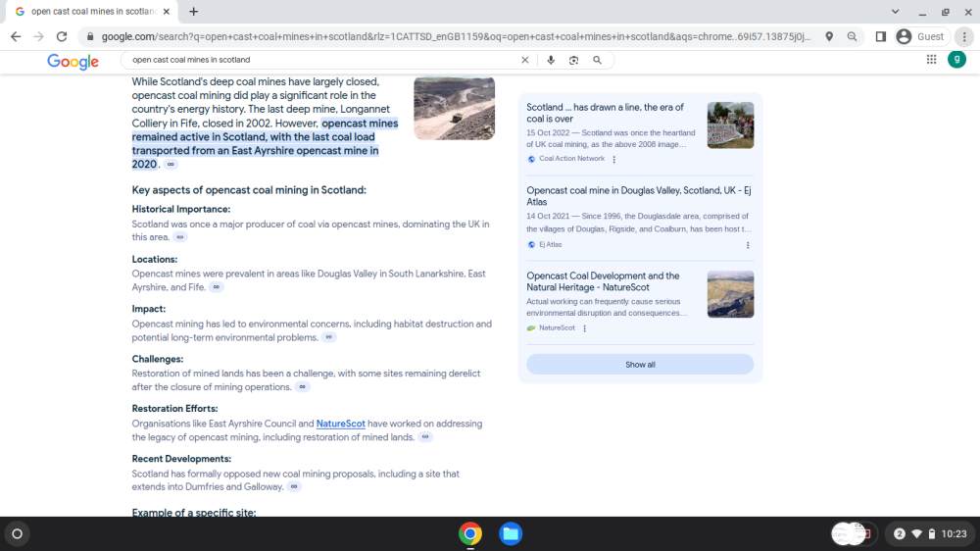Restore the browser window size
980x551 pixels.
coord(946,11)
